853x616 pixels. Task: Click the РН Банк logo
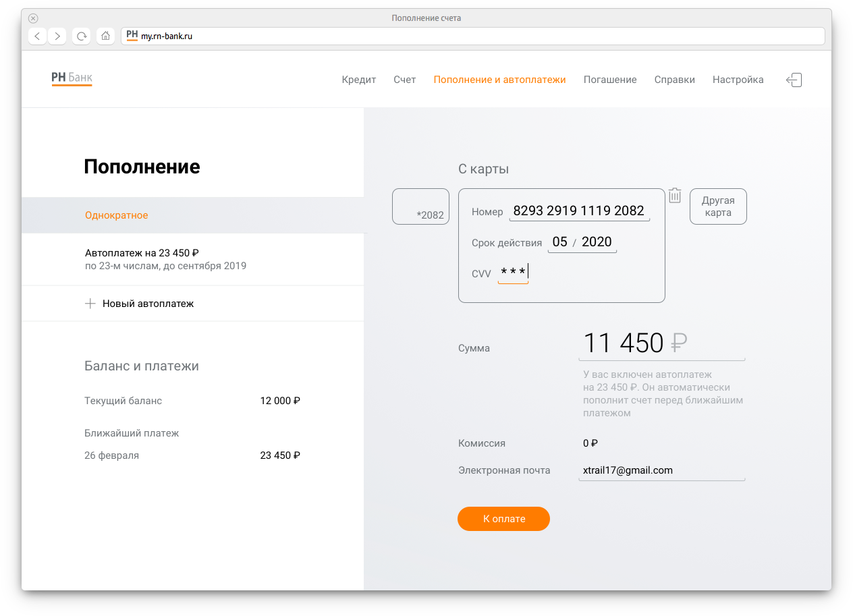[72, 79]
